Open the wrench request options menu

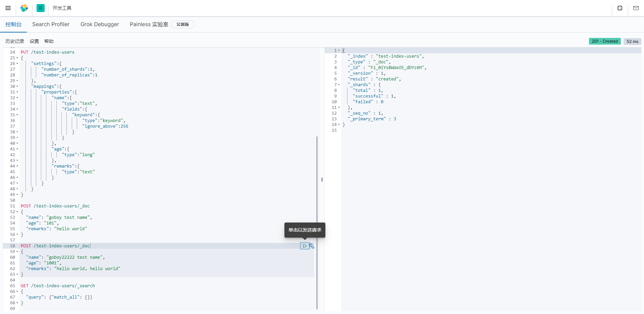312,246
